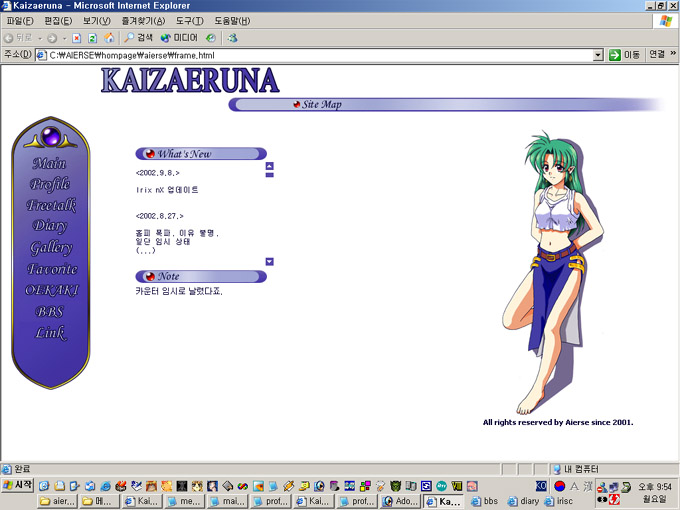Launch Internet Explorer from the Quick Launch bar
Screen dimensions: 680x510
[x=105, y=486]
